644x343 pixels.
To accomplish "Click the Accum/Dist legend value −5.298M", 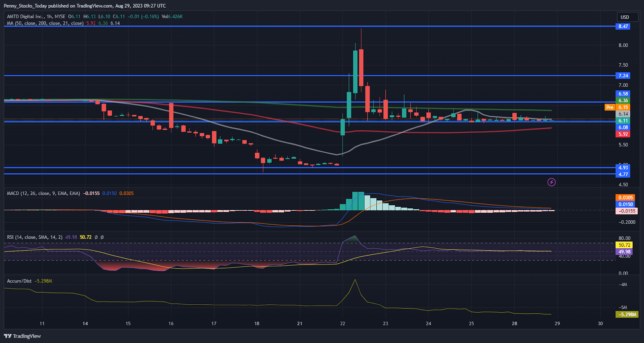I will click(43, 281).
